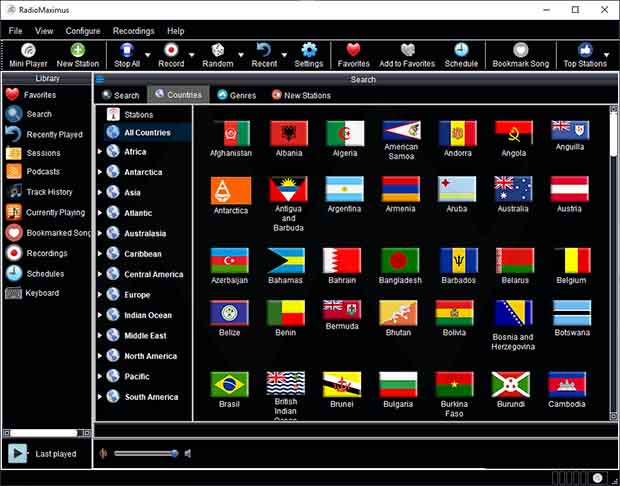Switch to the New Stations tab

click(301, 95)
